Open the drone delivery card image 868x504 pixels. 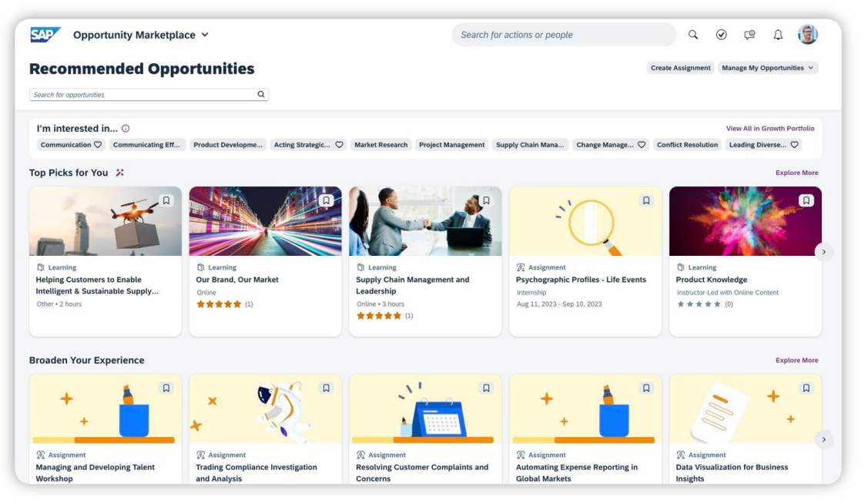click(106, 221)
